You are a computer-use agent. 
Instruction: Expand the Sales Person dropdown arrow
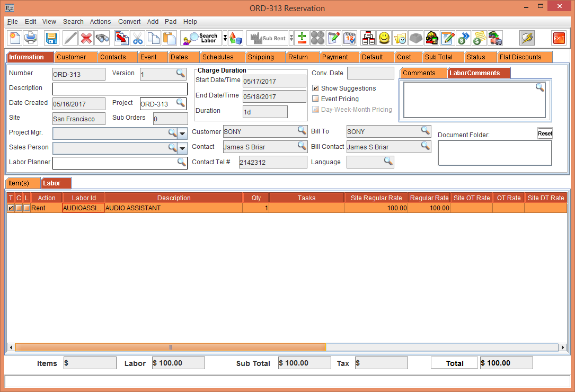[x=182, y=148]
